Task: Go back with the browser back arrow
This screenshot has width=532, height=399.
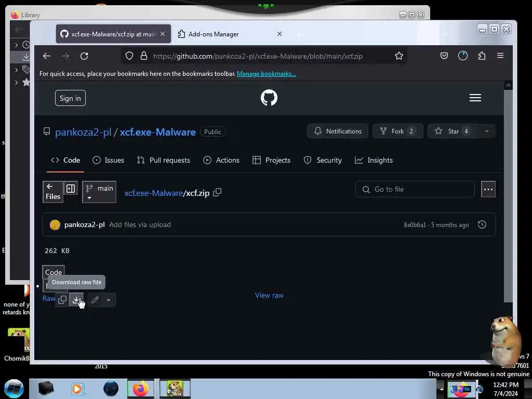Action: coord(47,56)
